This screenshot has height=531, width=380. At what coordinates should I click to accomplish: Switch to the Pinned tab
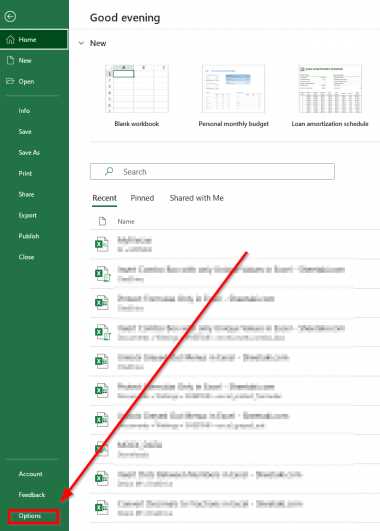click(142, 198)
